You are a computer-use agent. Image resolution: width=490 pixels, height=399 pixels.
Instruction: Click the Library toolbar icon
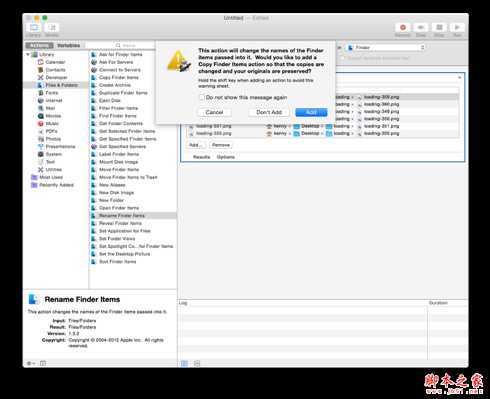34,27
